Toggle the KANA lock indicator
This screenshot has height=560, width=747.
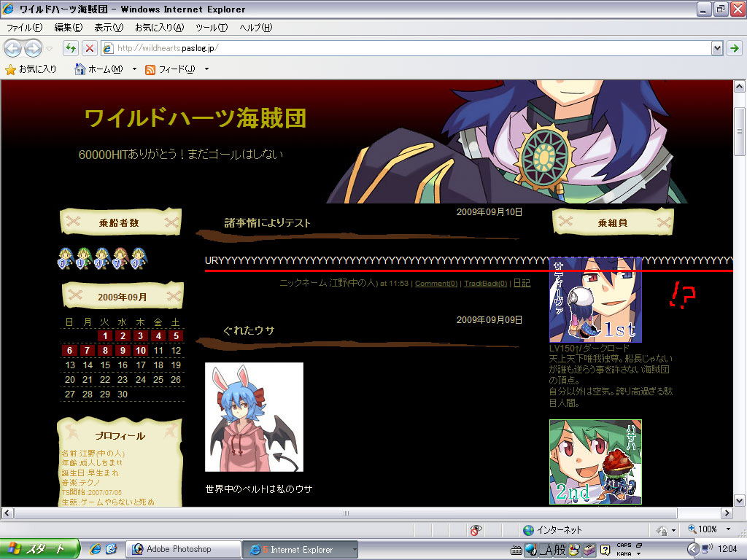(624, 554)
